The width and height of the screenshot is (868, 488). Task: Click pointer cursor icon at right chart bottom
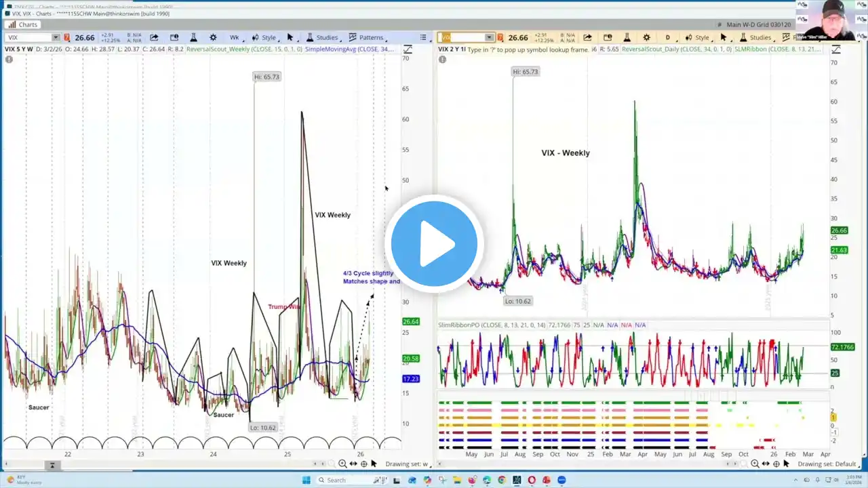click(x=786, y=464)
